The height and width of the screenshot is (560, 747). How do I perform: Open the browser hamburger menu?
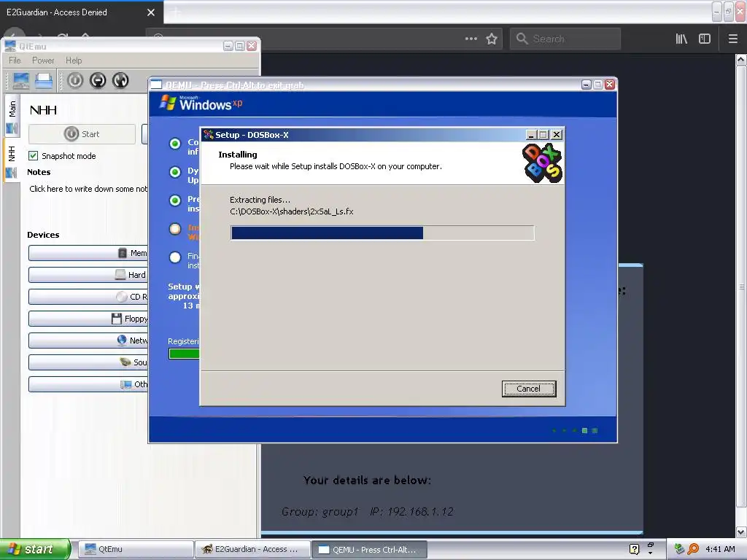coord(733,39)
